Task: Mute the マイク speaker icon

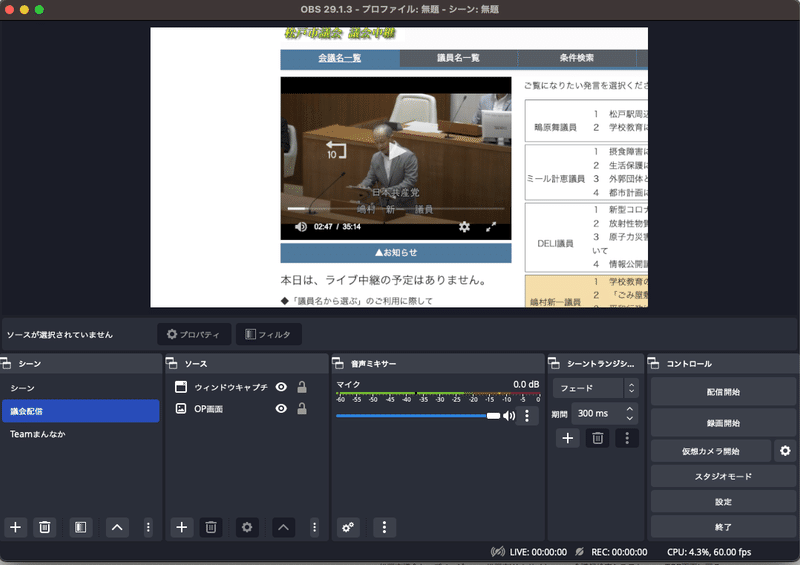Action: (x=509, y=416)
